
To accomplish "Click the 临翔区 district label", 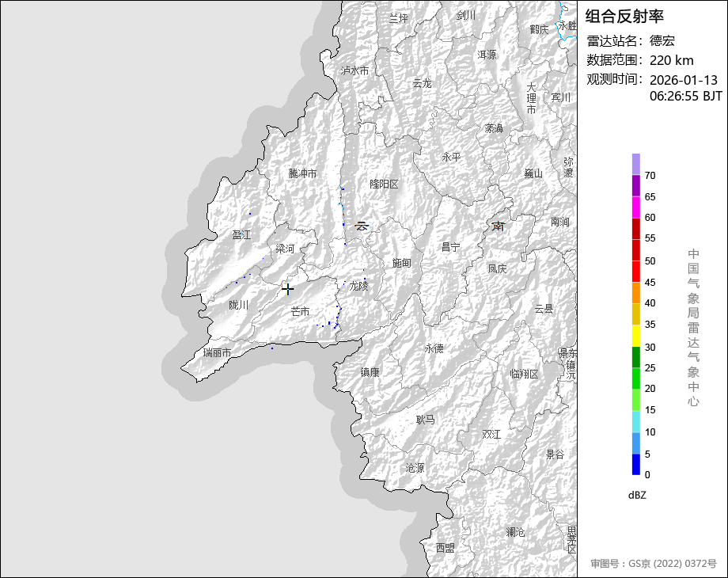I will (x=524, y=374).
